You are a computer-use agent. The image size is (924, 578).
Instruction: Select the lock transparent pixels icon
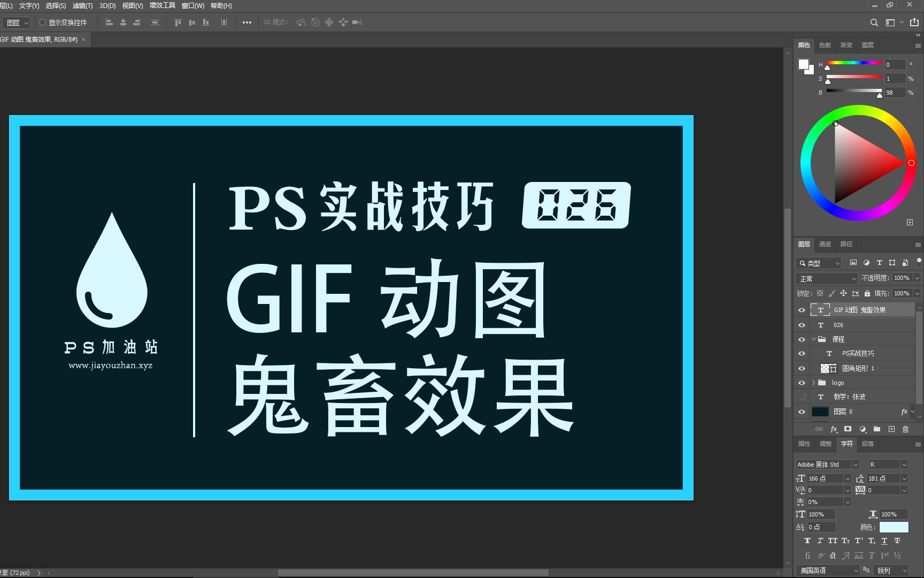pyautogui.click(x=820, y=293)
